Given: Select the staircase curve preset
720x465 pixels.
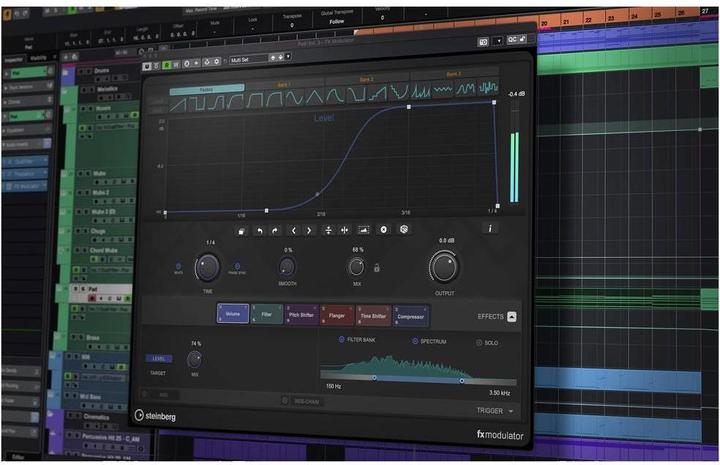Looking at the screenshot, I should point(377,93).
